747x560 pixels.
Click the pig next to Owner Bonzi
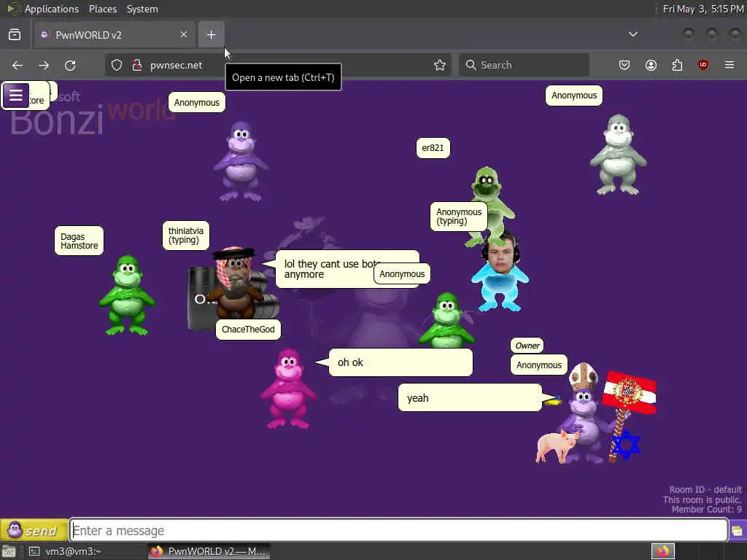point(557,446)
